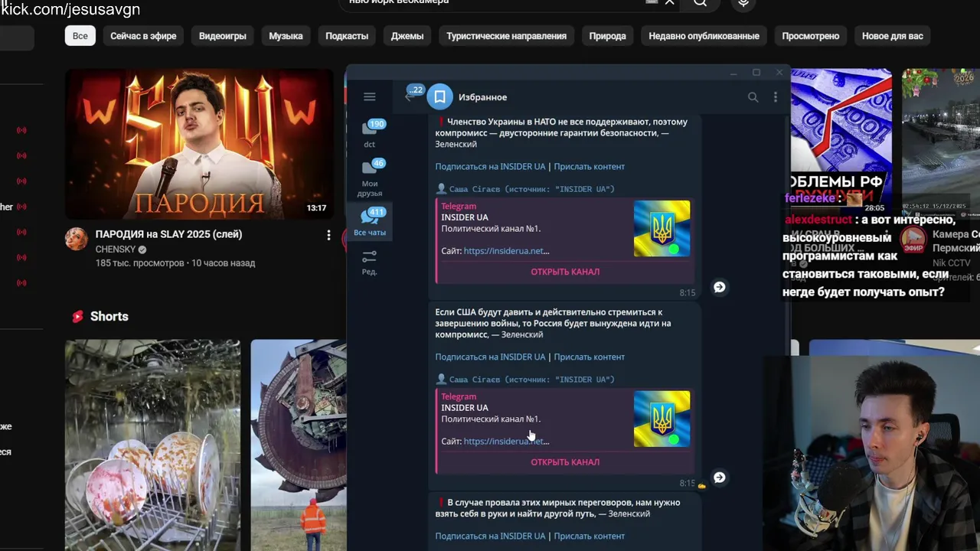Open Подписаться на INSIDER UA link in bottom message

490,536
